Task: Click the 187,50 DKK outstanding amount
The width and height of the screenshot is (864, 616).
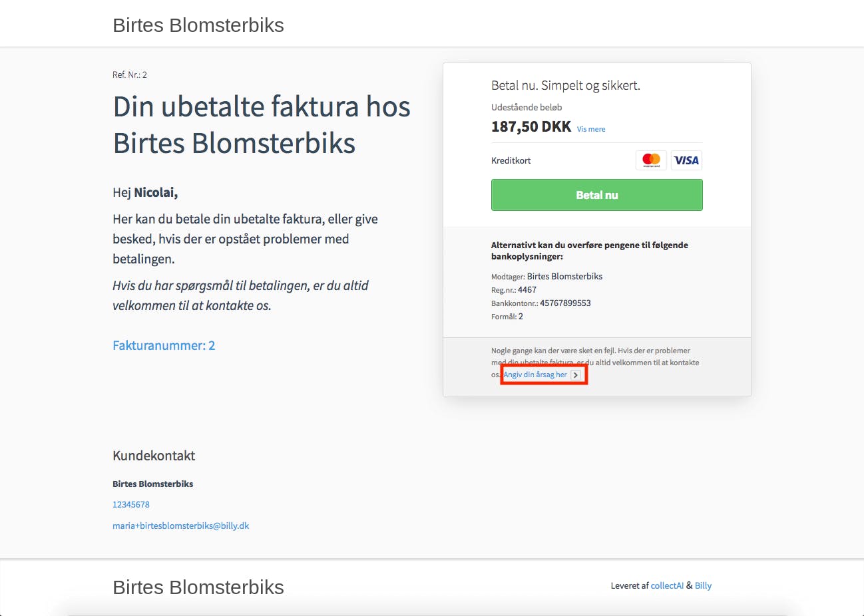Action: 531,126
